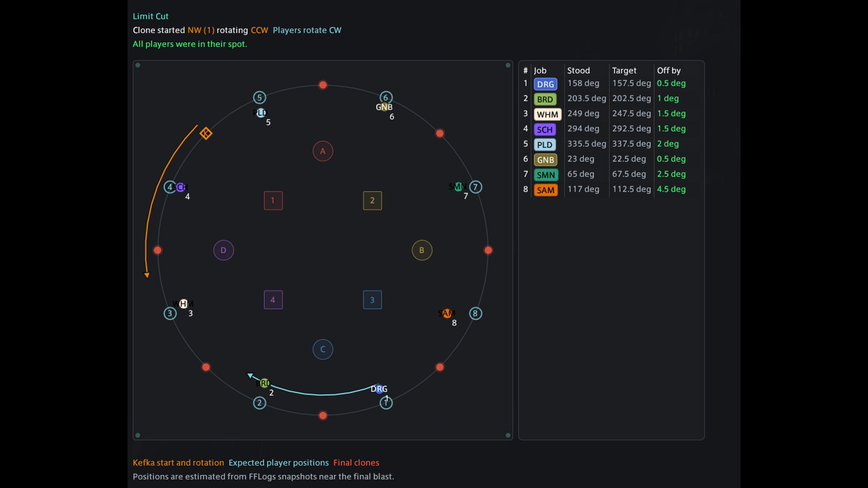The width and height of the screenshot is (868, 488).
Task: Click the GNB job badge in table
Action: click(545, 160)
